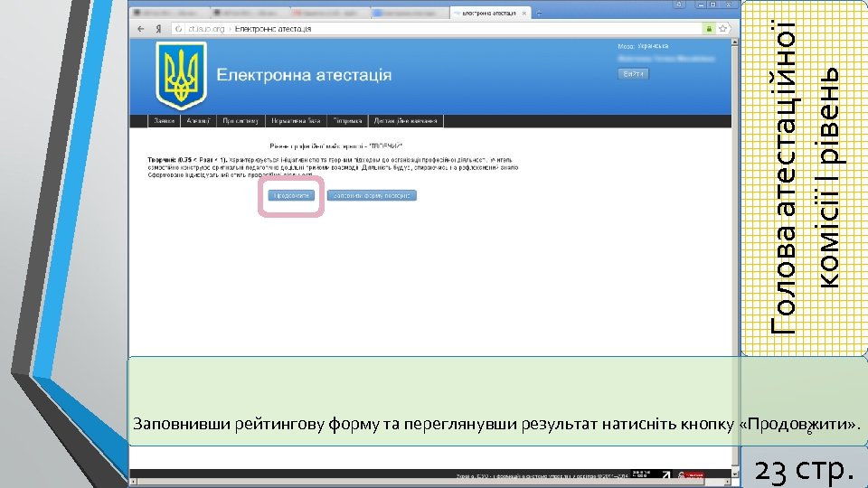Click the horizontal scrollbar left arrow

click(x=133, y=482)
